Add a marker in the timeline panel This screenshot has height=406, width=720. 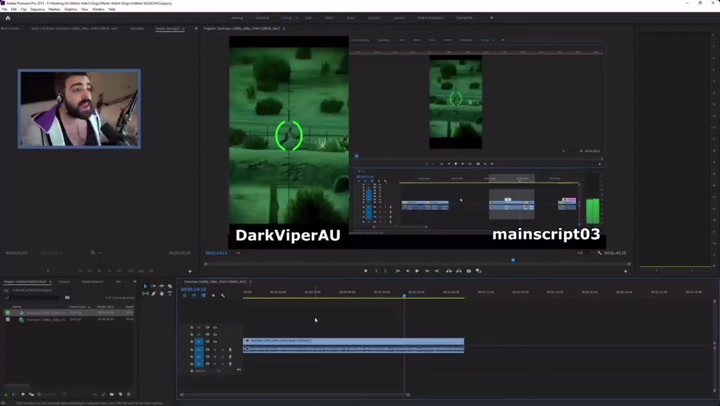pos(213,296)
